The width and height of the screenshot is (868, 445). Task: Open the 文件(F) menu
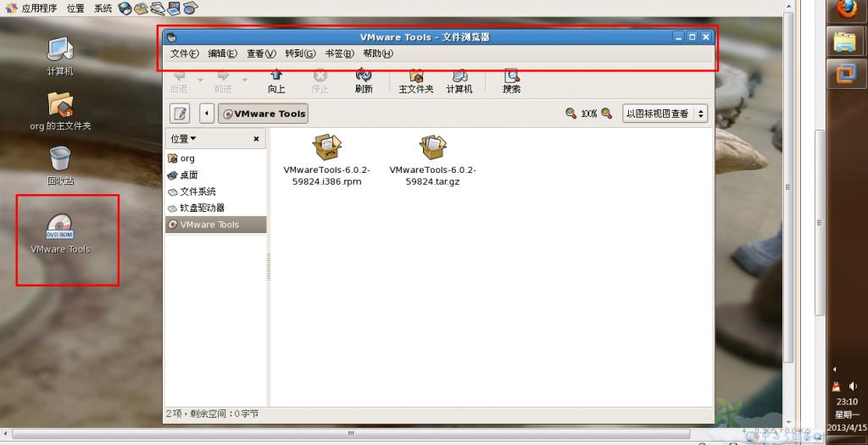click(184, 53)
